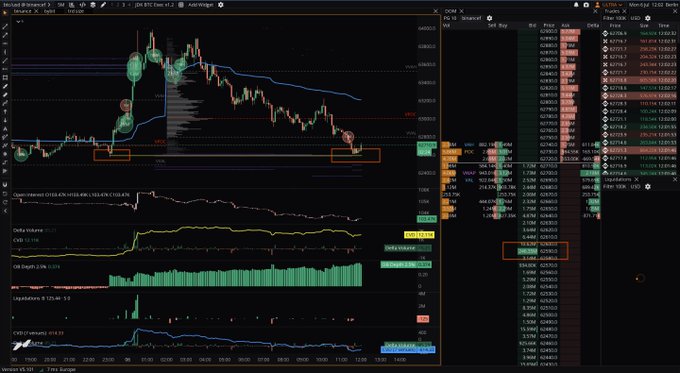
Task: Click the Version V5.101 status text
Action: (x=18, y=370)
